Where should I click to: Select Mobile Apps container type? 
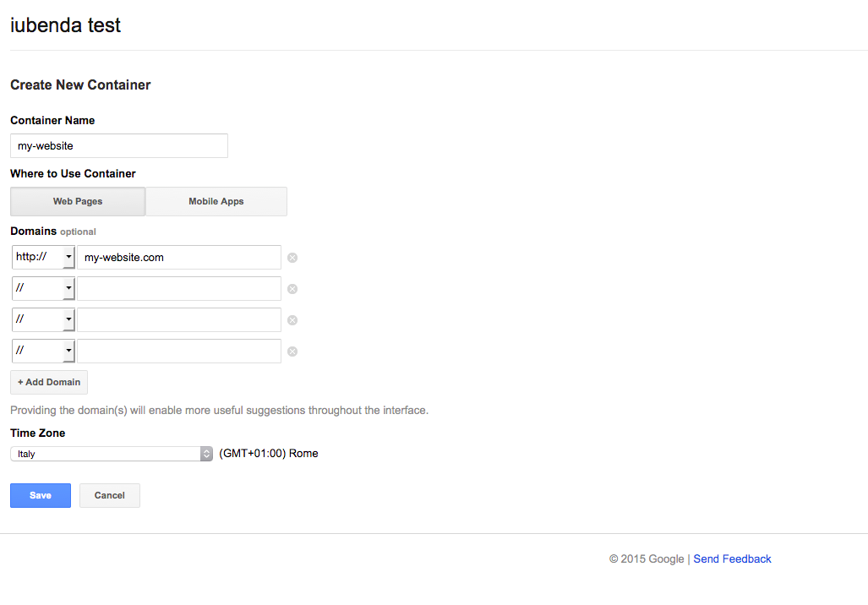(216, 202)
